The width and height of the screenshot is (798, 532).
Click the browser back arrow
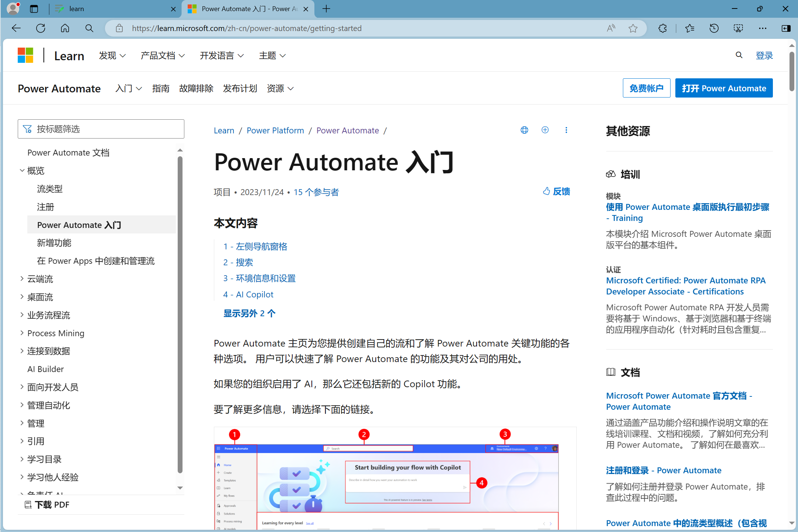click(x=16, y=28)
